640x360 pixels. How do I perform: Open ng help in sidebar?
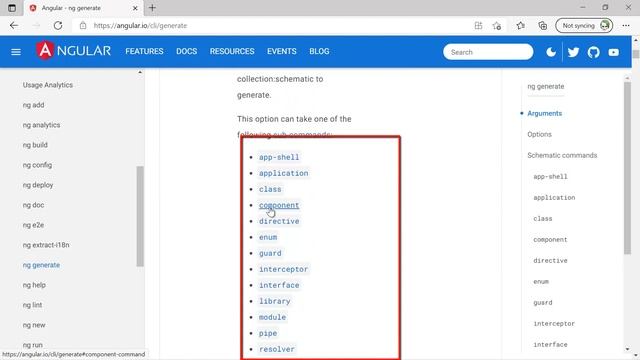[x=34, y=285]
